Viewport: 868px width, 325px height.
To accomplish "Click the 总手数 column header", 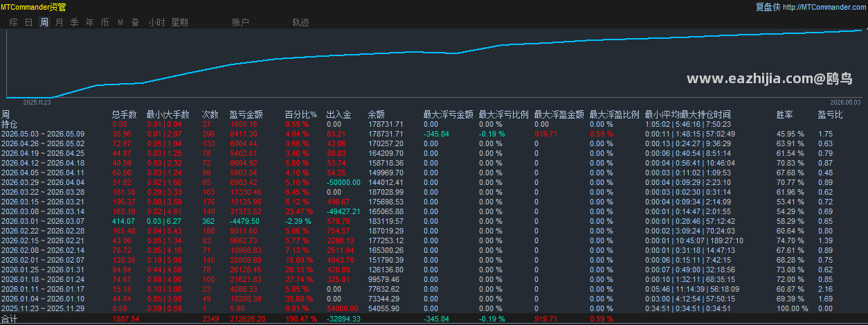I will [x=125, y=114].
